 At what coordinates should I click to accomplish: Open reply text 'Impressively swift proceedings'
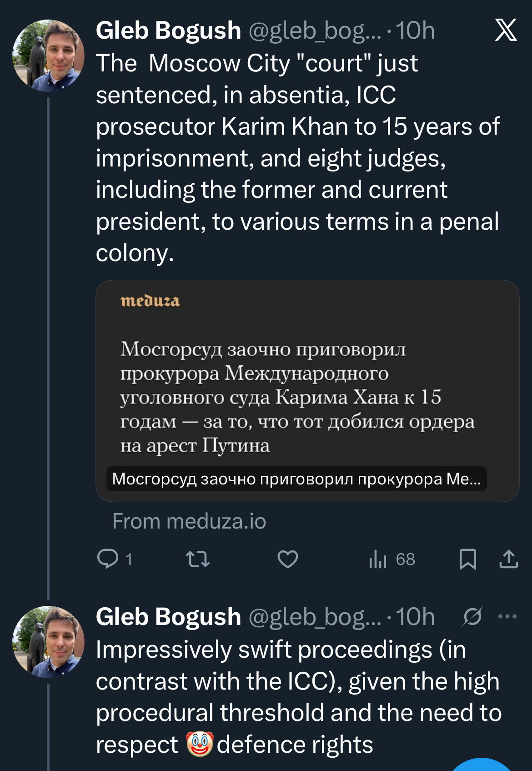point(298,696)
